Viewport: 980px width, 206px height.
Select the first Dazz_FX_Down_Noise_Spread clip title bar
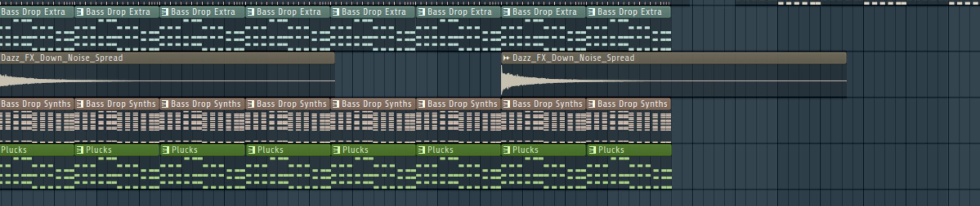pyautogui.click(x=167, y=58)
